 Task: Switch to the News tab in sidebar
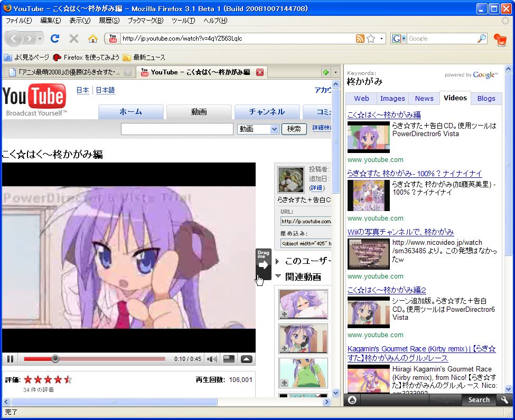coord(424,99)
